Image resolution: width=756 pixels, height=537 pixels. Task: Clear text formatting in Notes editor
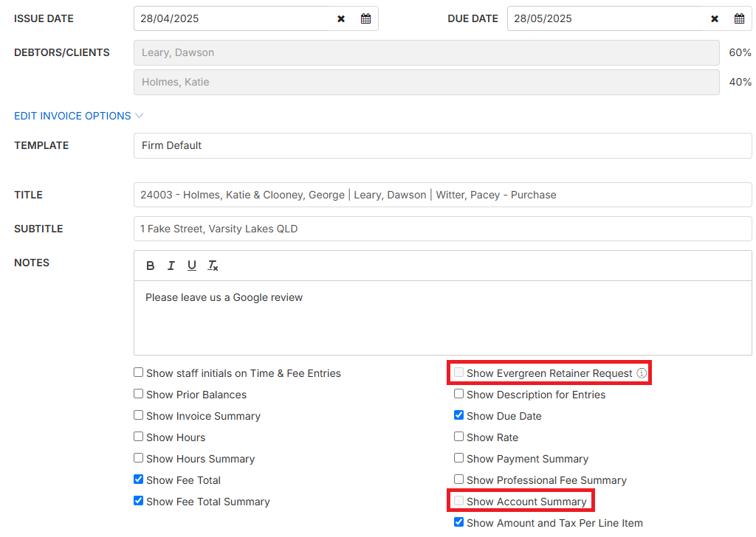point(213,266)
